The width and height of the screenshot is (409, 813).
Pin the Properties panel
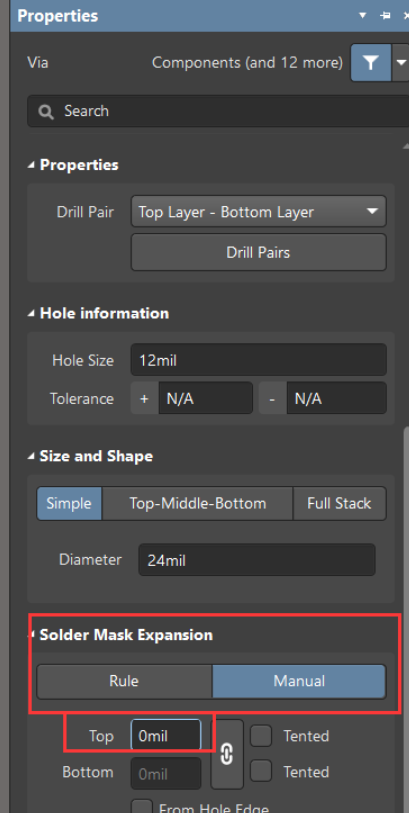click(385, 16)
